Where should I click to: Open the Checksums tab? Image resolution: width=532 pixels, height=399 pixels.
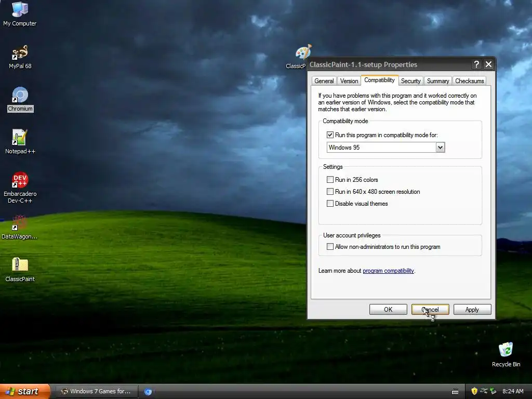[469, 81]
